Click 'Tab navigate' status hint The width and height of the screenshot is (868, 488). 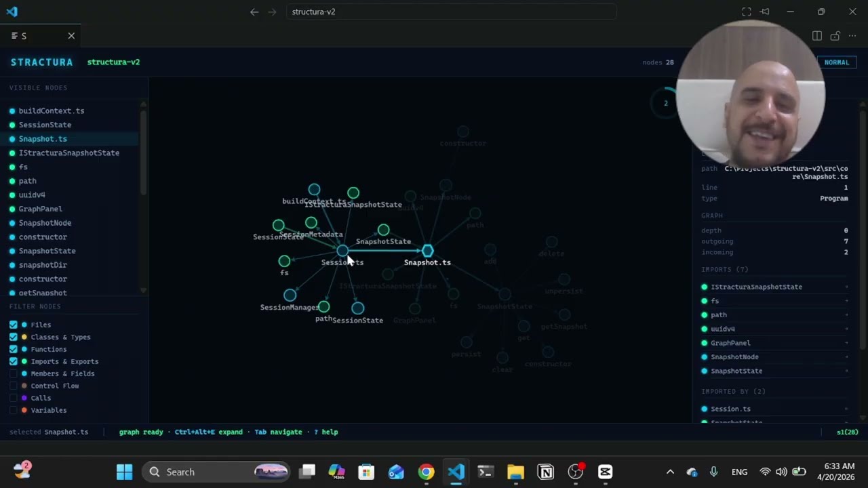pos(278,432)
